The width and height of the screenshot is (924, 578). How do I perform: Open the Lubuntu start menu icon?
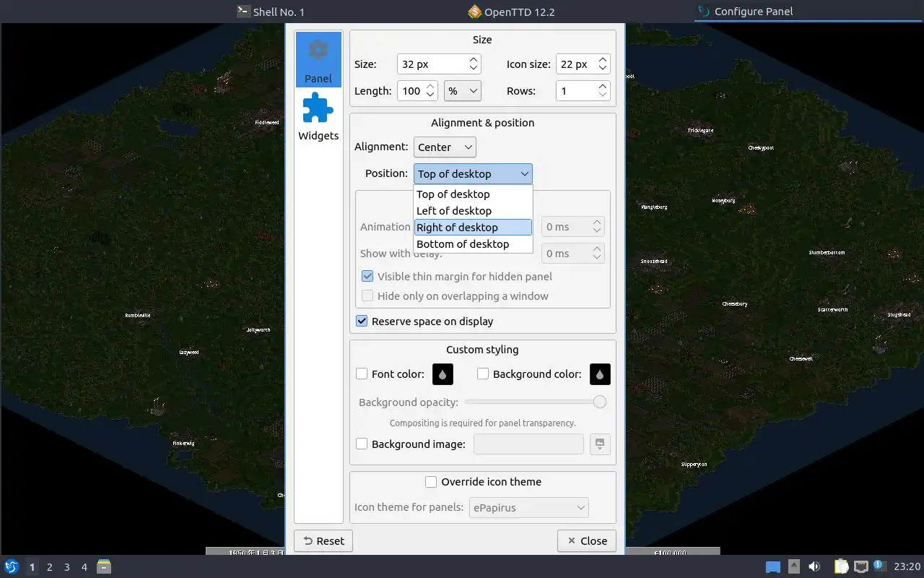[12, 566]
